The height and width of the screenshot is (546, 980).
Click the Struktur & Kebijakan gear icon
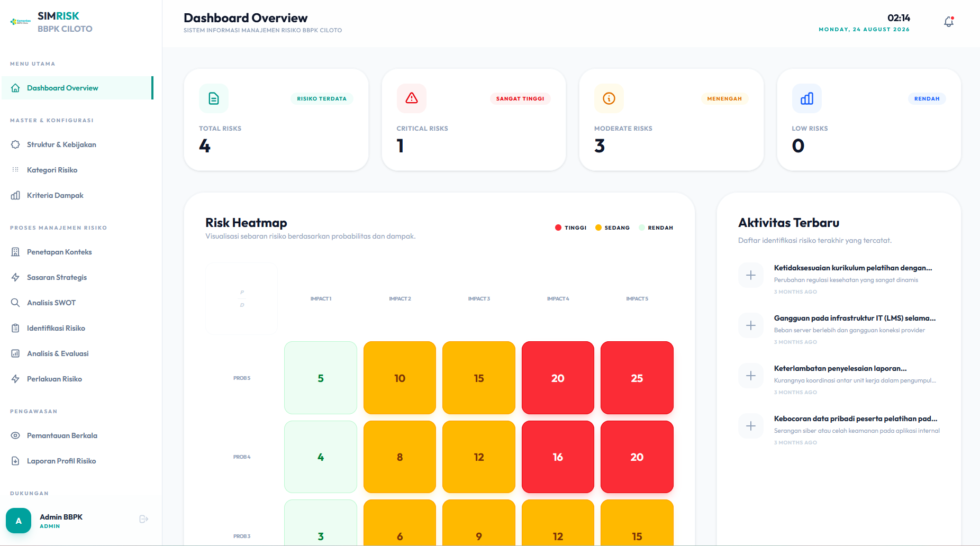(x=15, y=144)
